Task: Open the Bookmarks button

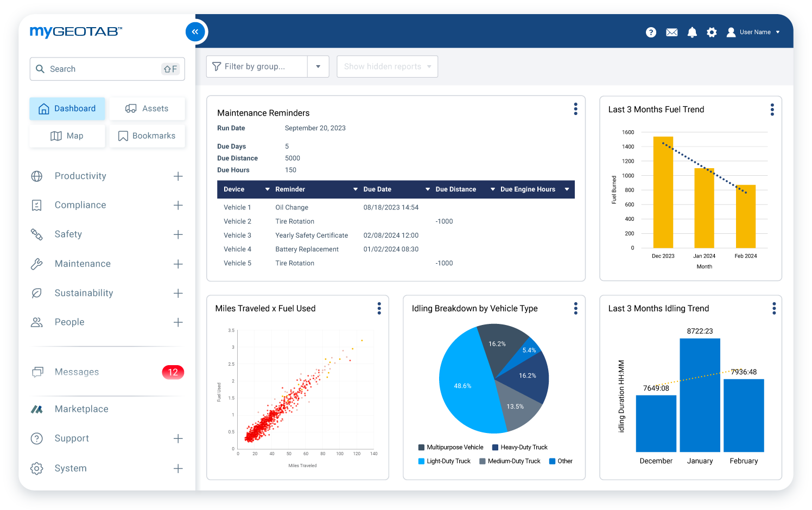Action: click(x=147, y=136)
